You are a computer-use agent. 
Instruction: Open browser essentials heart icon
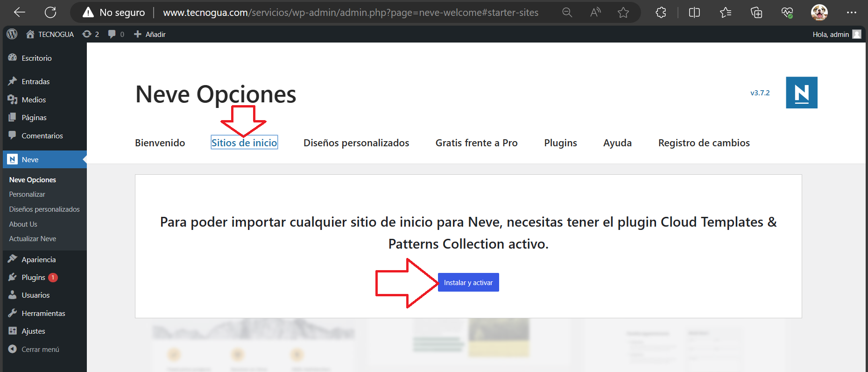(x=787, y=13)
